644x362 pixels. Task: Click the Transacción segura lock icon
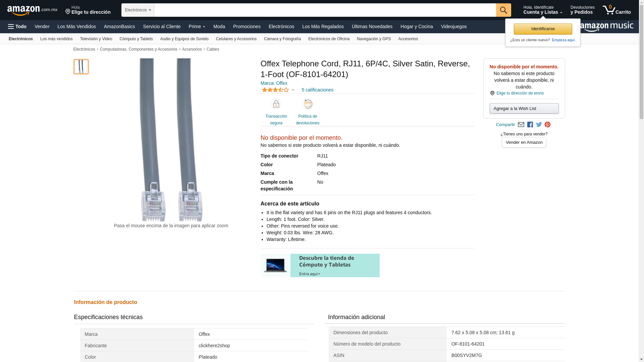coord(276,104)
